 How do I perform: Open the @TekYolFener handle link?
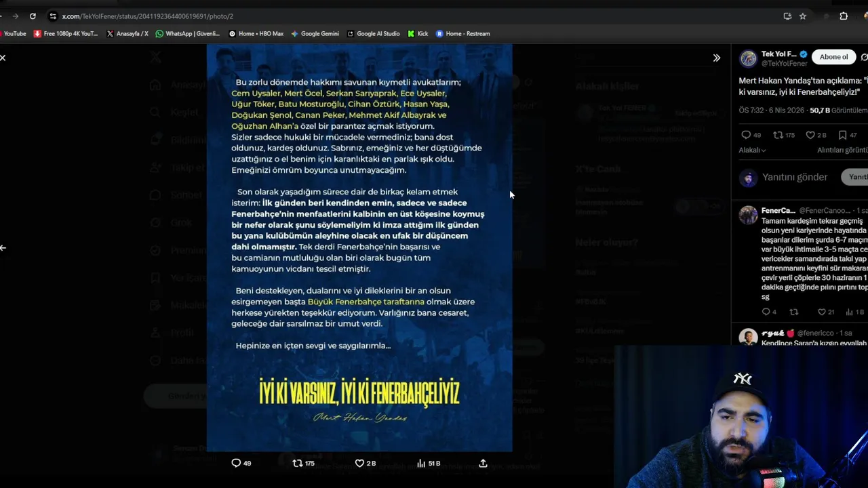tap(784, 64)
